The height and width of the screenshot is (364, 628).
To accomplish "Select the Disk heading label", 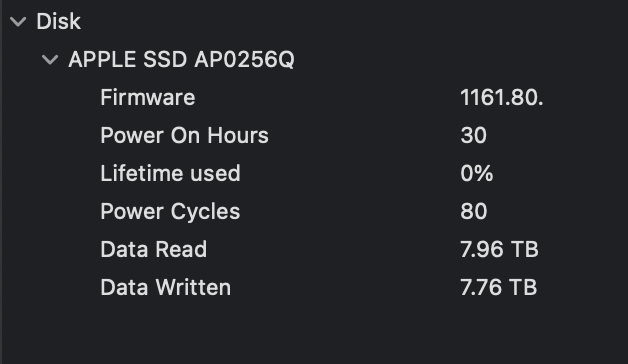I will 58,21.
